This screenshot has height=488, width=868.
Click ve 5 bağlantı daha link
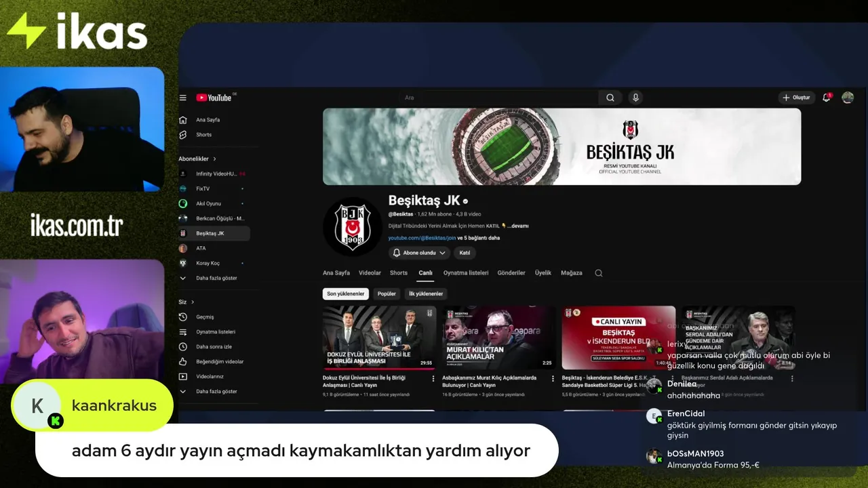tap(479, 238)
